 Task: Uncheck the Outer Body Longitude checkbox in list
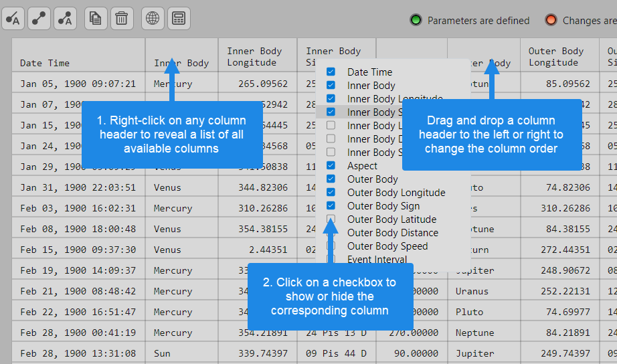point(331,192)
